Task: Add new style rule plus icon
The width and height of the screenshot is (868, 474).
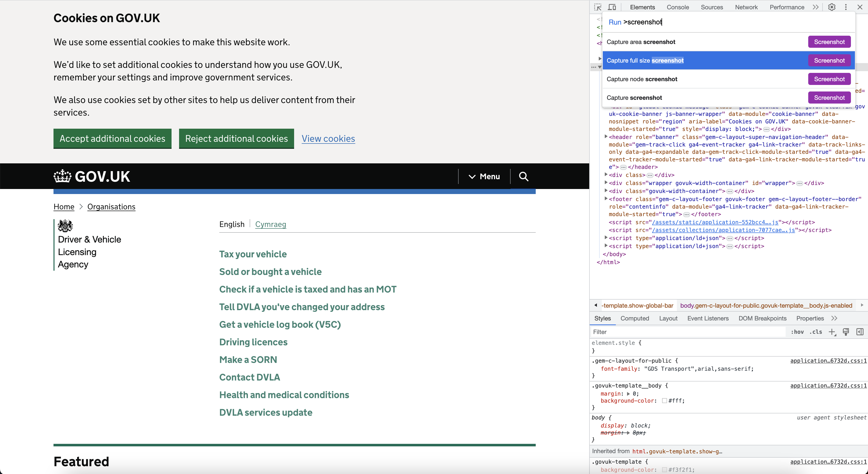Action: coord(832,332)
